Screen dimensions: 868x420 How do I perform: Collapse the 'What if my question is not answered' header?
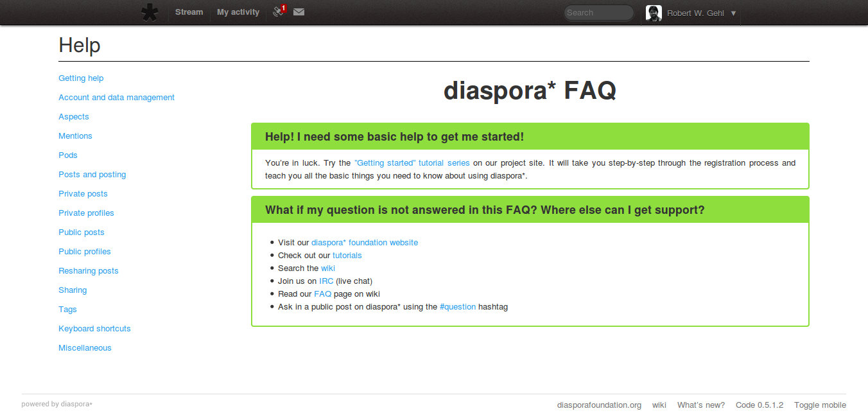pos(530,210)
